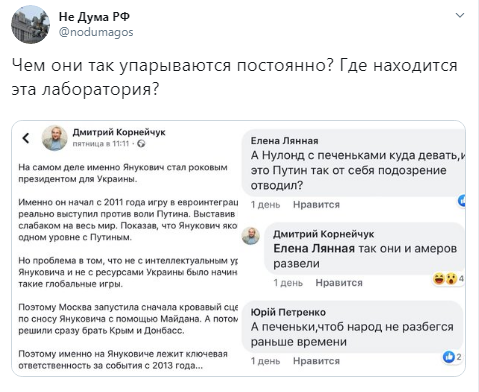The height and width of the screenshot is (392, 479).
Task: Open the post timestamp пятница в 11:11
Action: [x=101, y=144]
